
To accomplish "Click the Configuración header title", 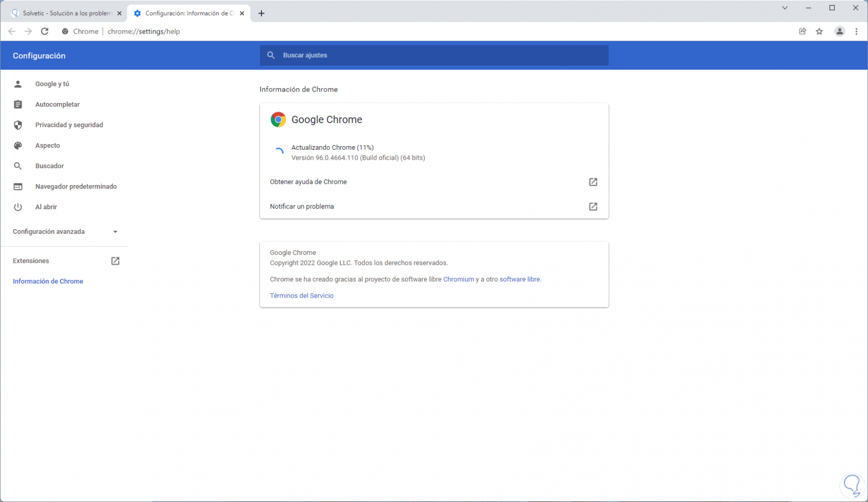I will [x=39, y=56].
